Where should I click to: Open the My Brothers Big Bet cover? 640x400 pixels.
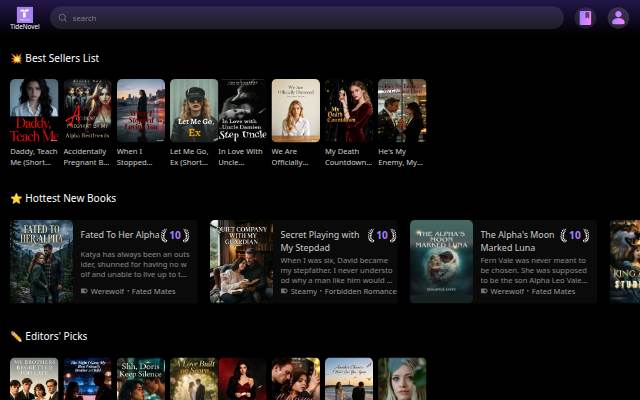pos(34,379)
